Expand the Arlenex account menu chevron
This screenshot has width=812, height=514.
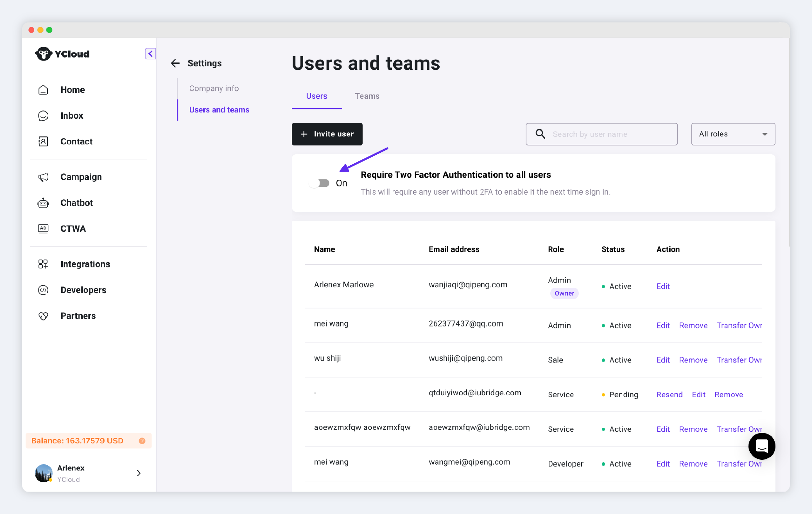[x=139, y=473]
